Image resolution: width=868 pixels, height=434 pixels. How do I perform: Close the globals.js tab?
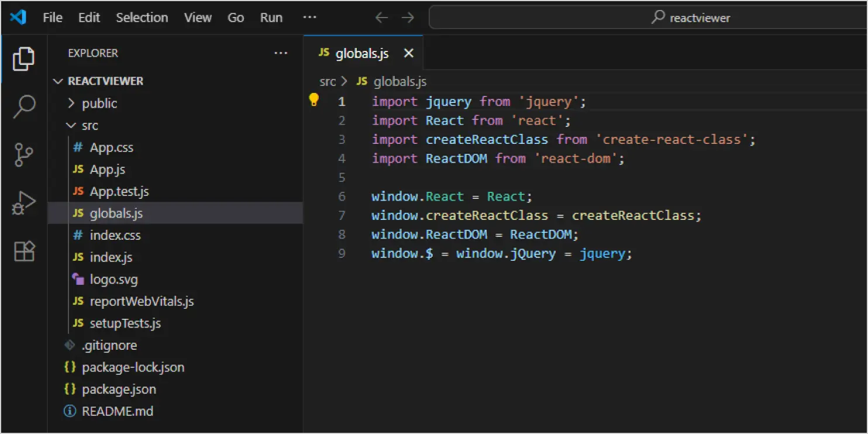pos(408,53)
